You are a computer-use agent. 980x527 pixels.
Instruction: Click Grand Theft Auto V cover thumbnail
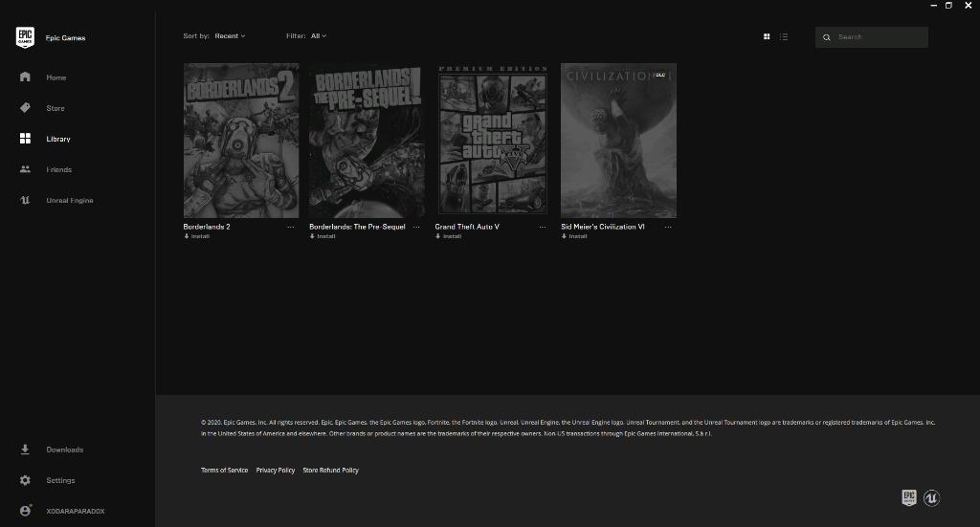[x=493, y=141]
